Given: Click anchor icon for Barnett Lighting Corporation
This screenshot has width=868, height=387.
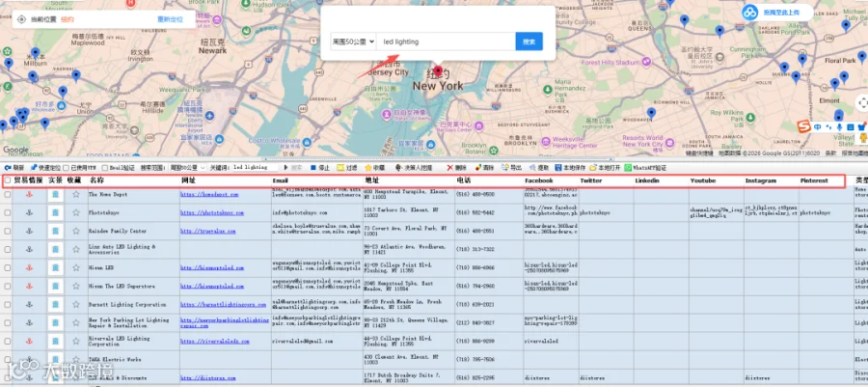Looking at the screenshot, I should click(x=29, y=305).
